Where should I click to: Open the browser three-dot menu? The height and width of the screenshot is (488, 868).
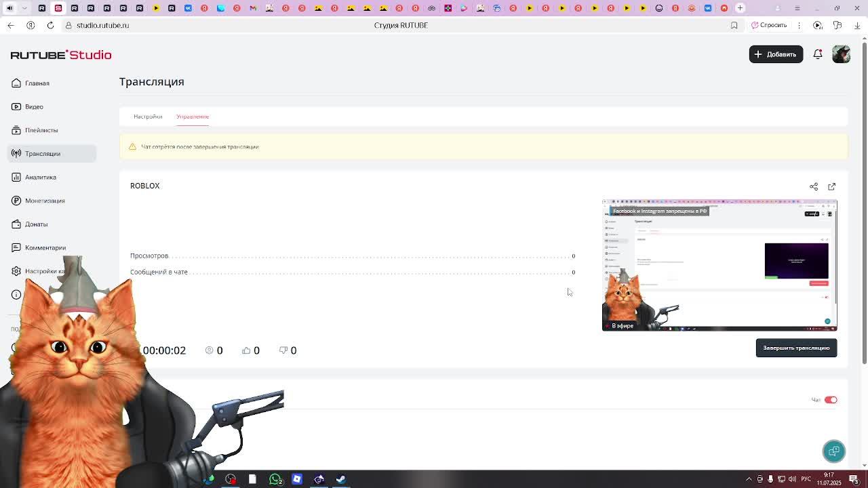point(799,25)
